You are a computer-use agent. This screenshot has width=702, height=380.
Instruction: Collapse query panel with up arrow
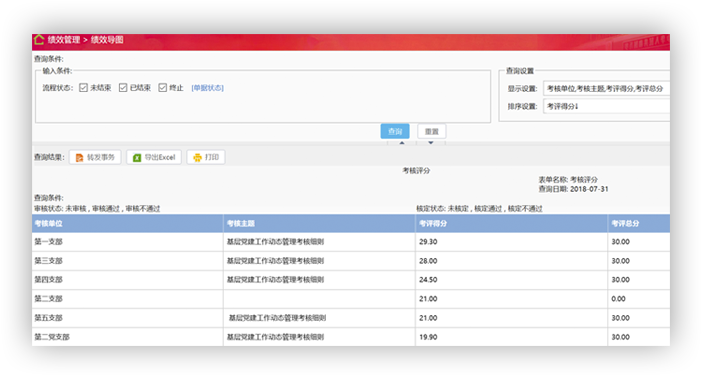[402, 143]
